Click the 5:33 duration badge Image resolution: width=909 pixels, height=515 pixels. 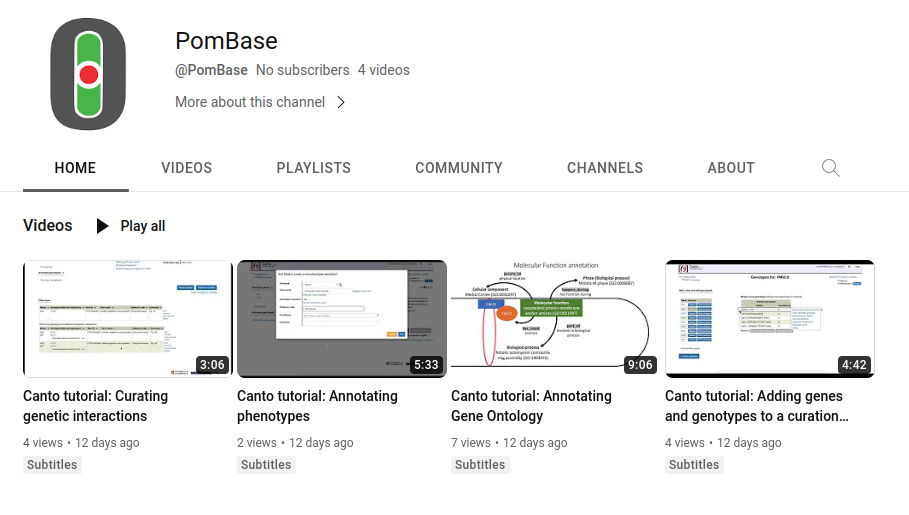click(x=426, y=365)
